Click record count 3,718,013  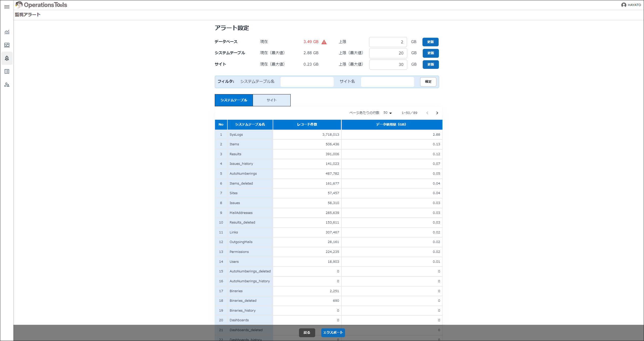pyautogui.click(x=331, y=135)
